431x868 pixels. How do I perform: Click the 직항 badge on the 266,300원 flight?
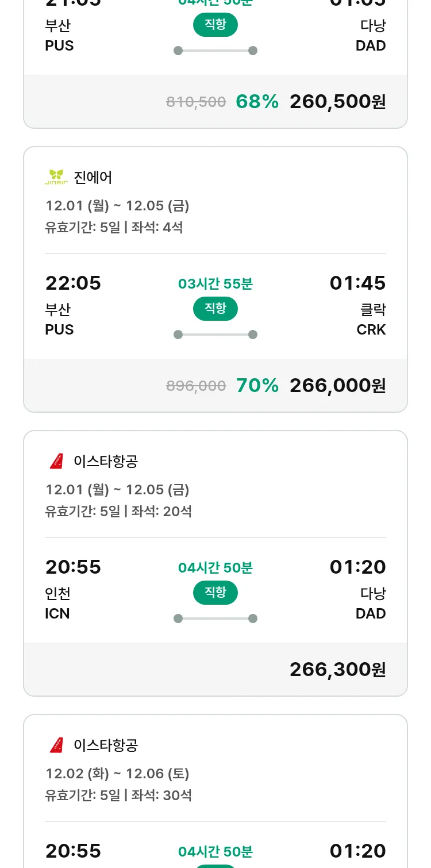(x=215, y=593)
